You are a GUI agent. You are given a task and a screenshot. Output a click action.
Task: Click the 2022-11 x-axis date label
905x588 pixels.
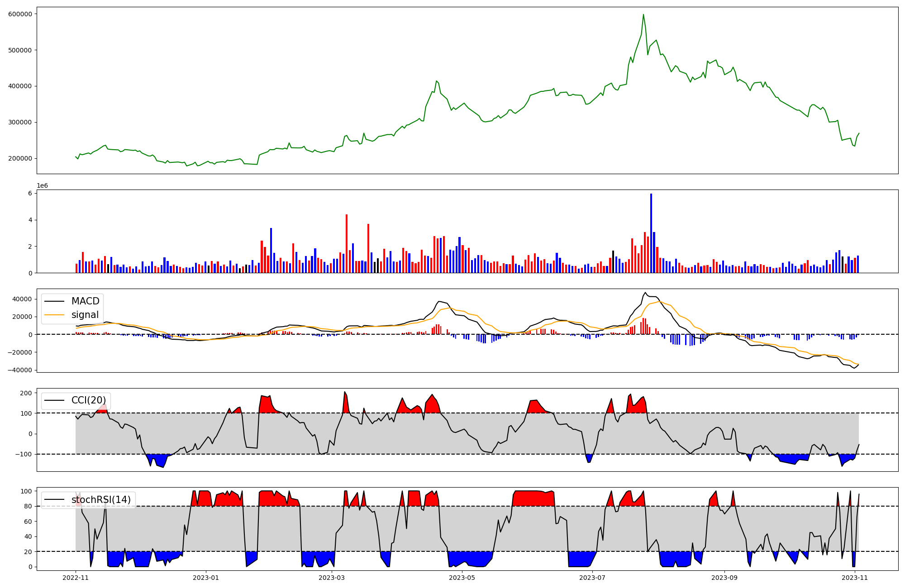pos(76,577)
